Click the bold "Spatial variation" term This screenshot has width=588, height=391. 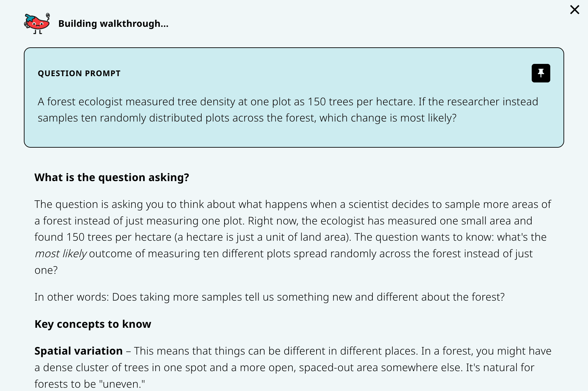tap(78, 351)
